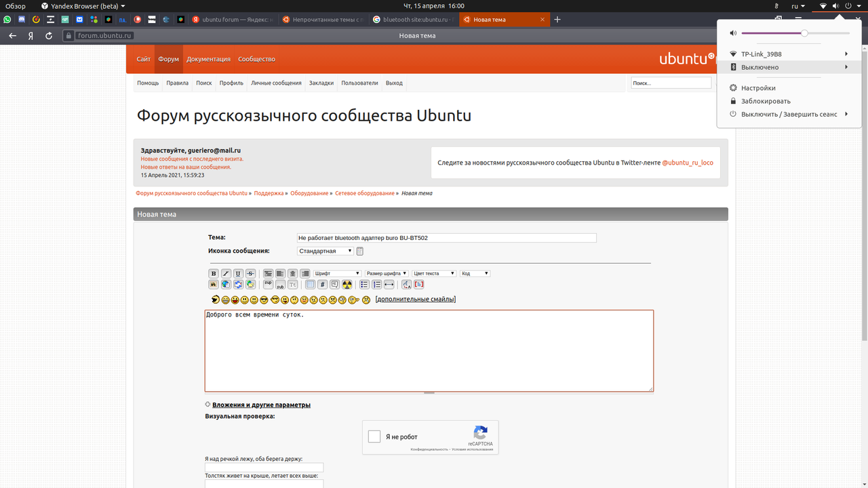Apply bold formatting to the message text
Viewport: 868px width, 488px height.
pyautogui.click(x=213, y=272)
